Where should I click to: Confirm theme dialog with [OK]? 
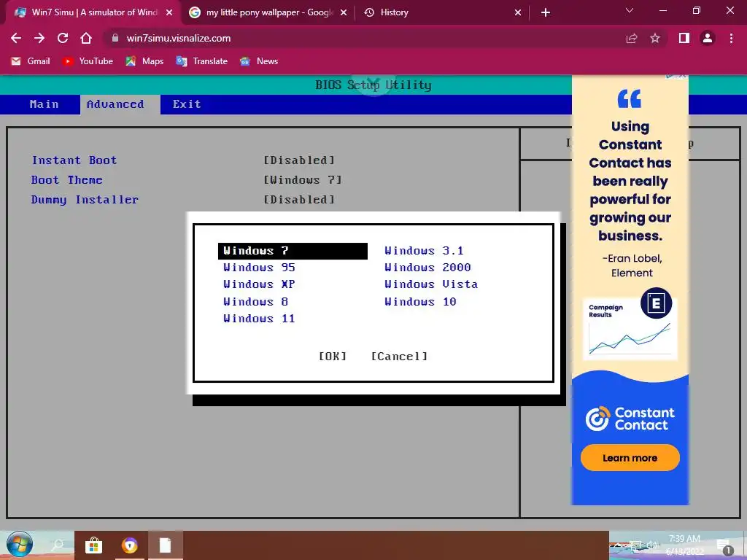point(333,356)
